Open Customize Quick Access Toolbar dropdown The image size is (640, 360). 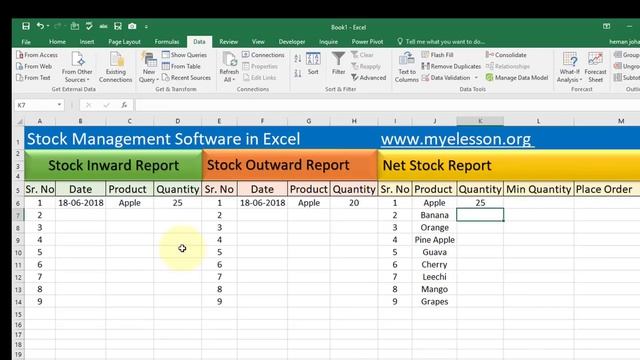(x=146, y=27)
